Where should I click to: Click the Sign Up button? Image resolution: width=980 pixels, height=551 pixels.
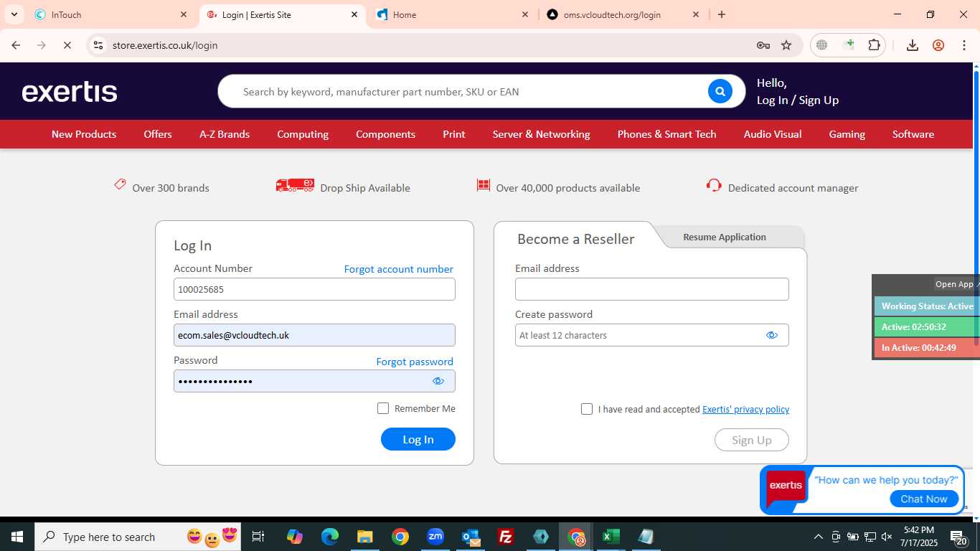point(752,440)
